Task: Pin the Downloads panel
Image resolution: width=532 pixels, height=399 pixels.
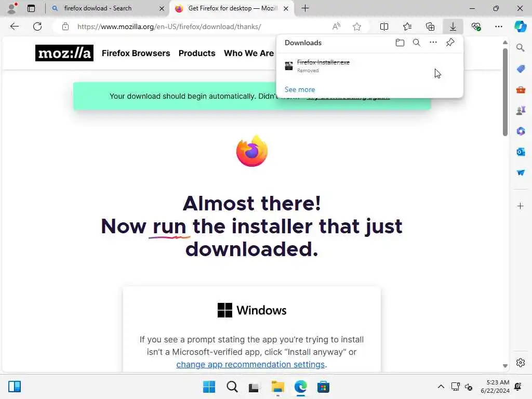Action: coord(450,43)
